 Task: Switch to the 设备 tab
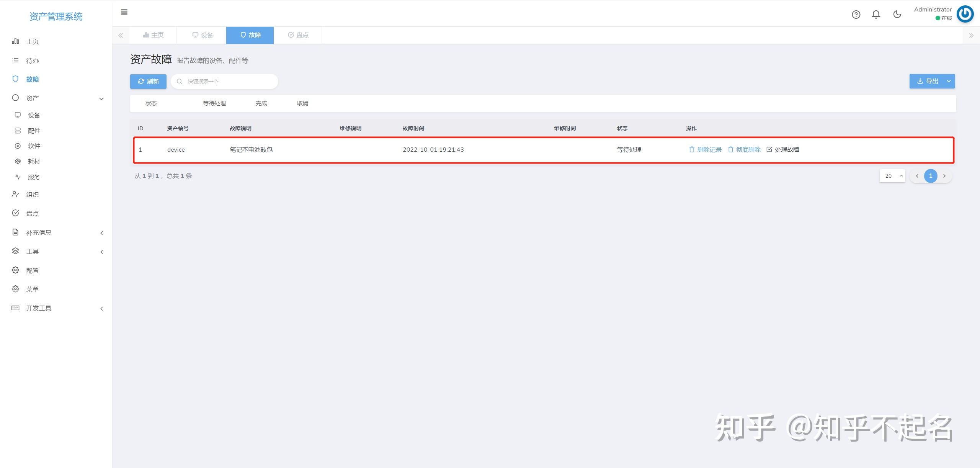(x=203, y=35)
